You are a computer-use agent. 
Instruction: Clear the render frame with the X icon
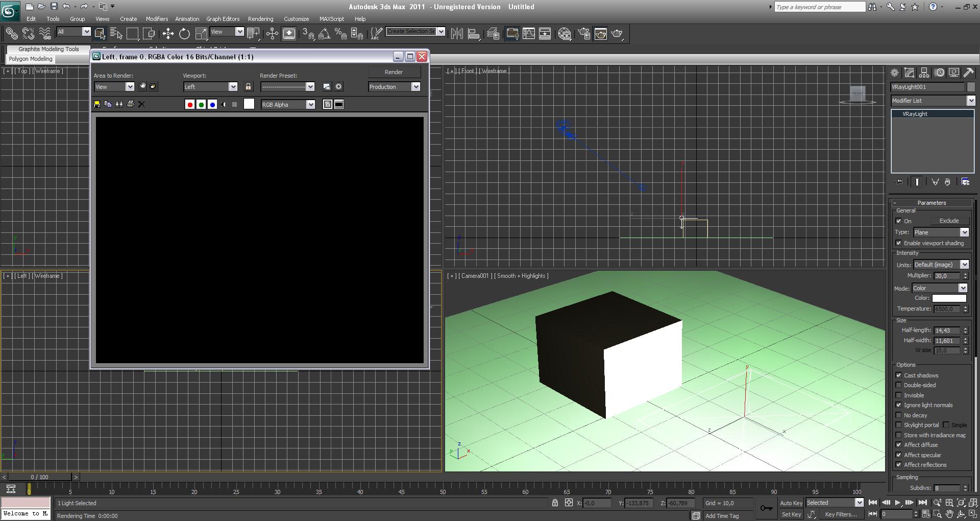tap(142, 104)
